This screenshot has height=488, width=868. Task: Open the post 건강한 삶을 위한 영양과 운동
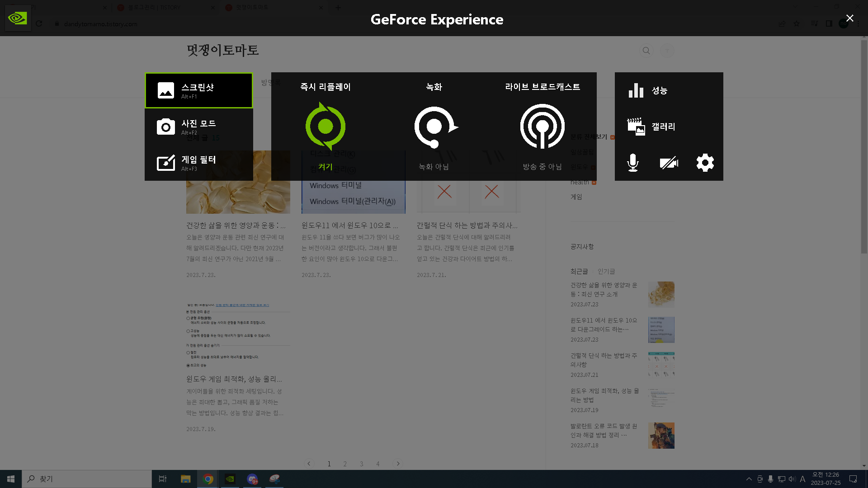click(x=236, y=225)
